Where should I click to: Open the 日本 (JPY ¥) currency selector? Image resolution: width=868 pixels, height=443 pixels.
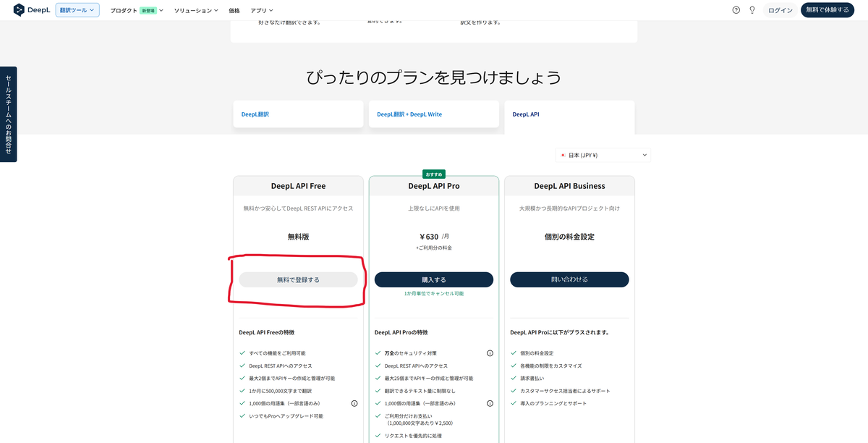point(603,155)
